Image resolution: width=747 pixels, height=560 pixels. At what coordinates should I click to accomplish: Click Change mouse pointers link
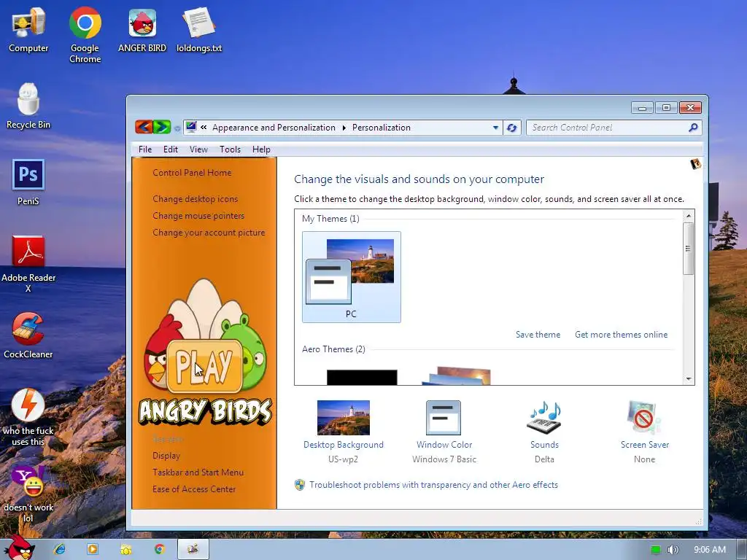tap(198, 215)
